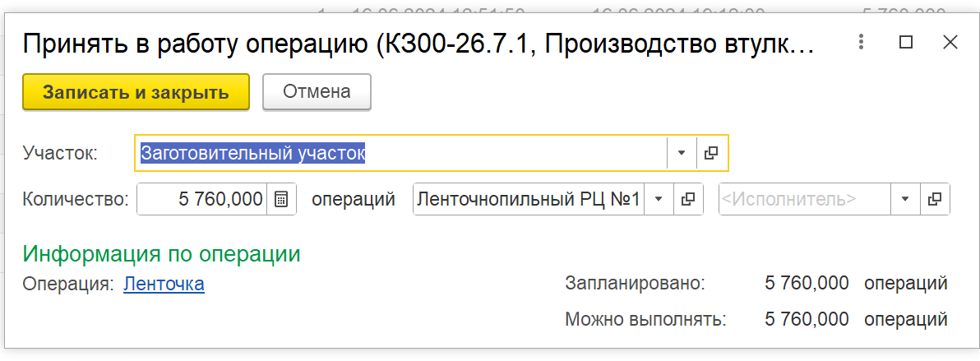This screenshot has width=980, height=361.
Task: Close the Принять в работу операцию dialog
Action: point(950,43)
